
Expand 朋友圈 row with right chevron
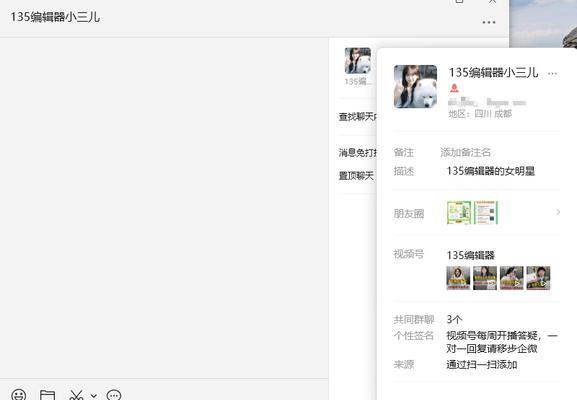tap(558, 212)
